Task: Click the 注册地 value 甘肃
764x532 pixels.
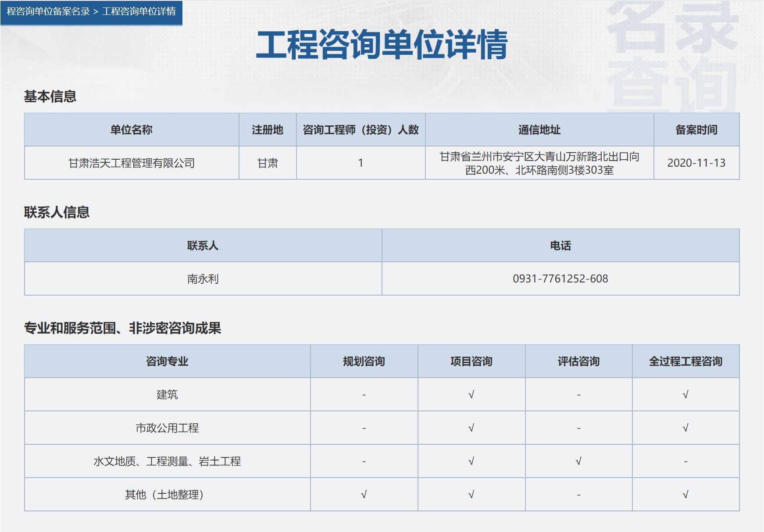Action: coord(268,163)
